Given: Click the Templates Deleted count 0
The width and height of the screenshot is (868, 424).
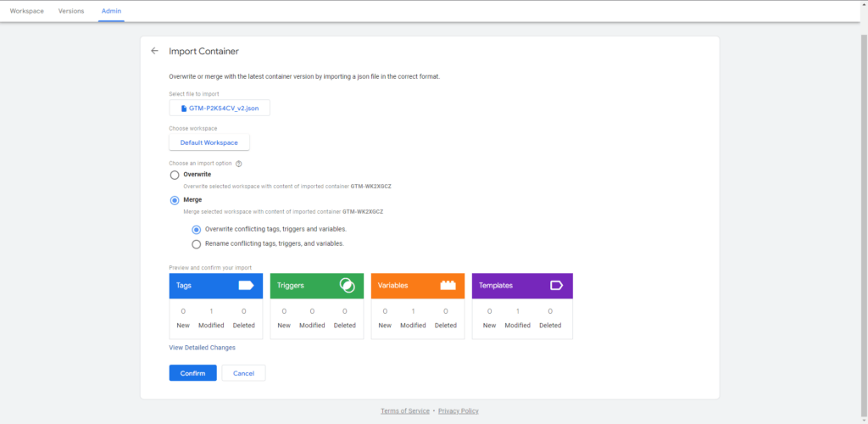Looking at the screenshot, I should click(x=550, y=311).
